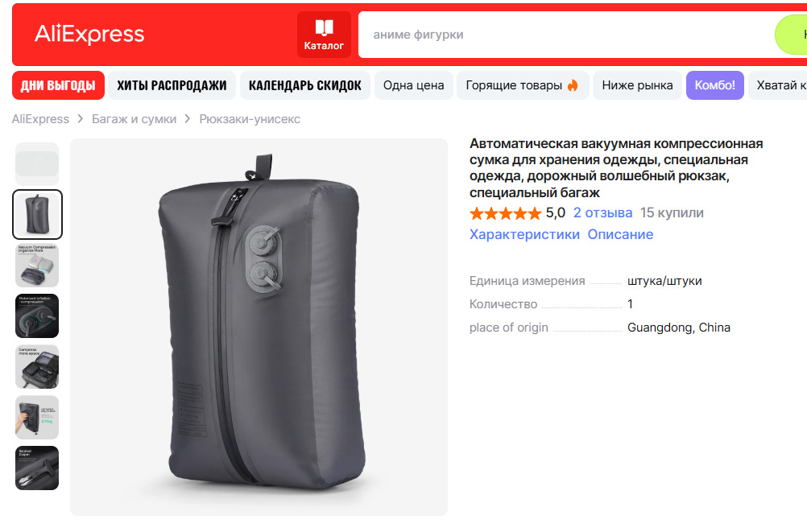The image size is (807, 532).
Task: Select the Vacuum Compression Organize More thumbnail
Action: tap(37, 266)
